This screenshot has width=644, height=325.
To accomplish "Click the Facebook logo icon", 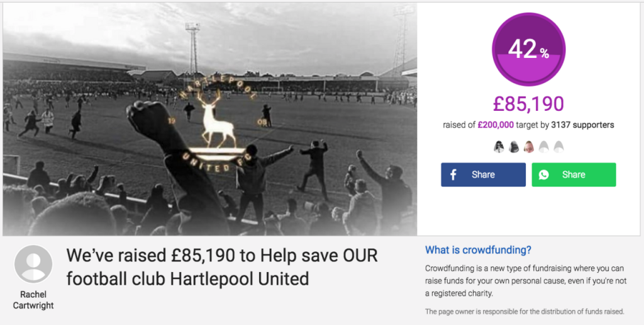I will pyautogui.click(x=453, y=175).
